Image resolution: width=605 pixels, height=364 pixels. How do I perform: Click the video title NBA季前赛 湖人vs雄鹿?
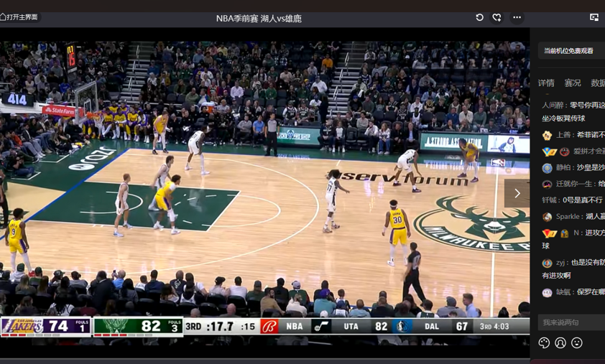click(259, 19)
